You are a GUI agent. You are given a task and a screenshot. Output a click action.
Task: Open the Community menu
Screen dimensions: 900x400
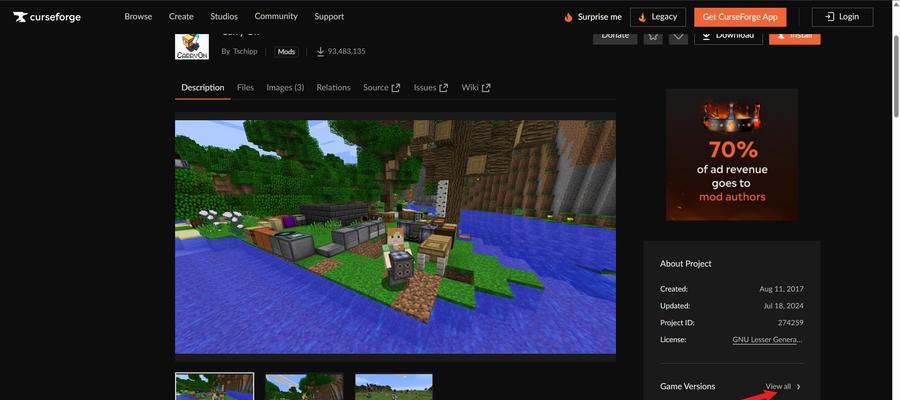tap(276, 17)
